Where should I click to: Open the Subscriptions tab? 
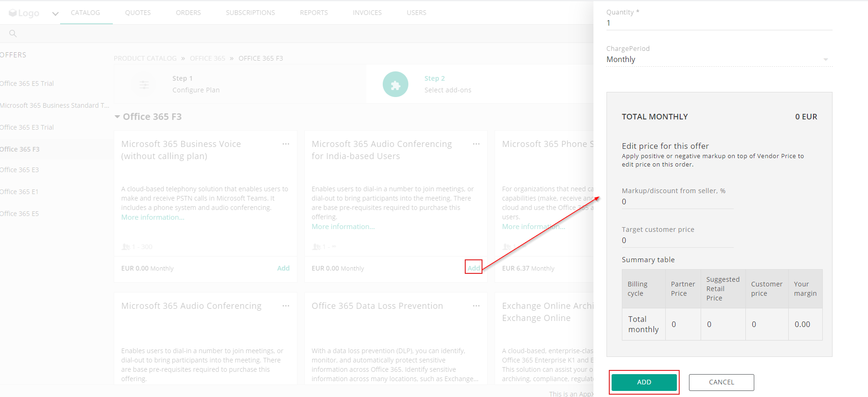tap(250, 13)
